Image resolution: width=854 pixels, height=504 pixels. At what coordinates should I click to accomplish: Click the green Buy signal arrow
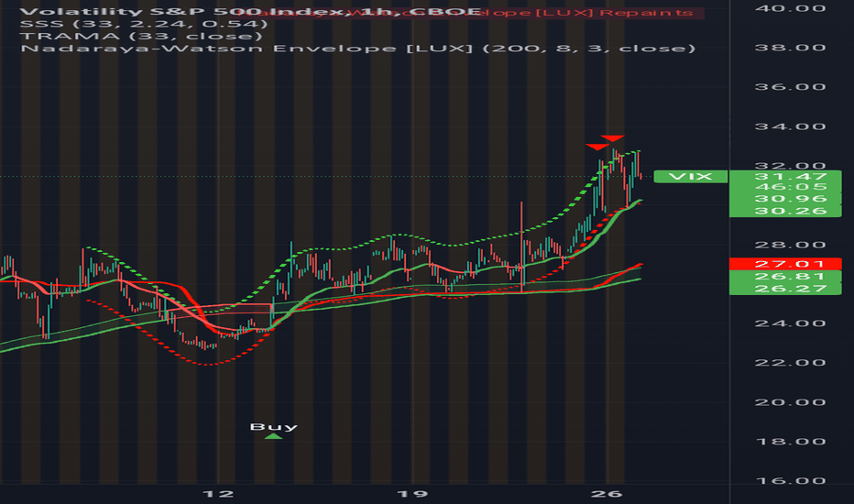(273, 436)
